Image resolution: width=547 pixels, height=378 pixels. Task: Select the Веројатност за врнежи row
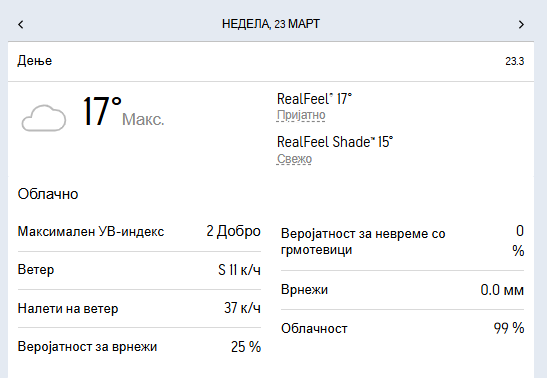(139, 347)
